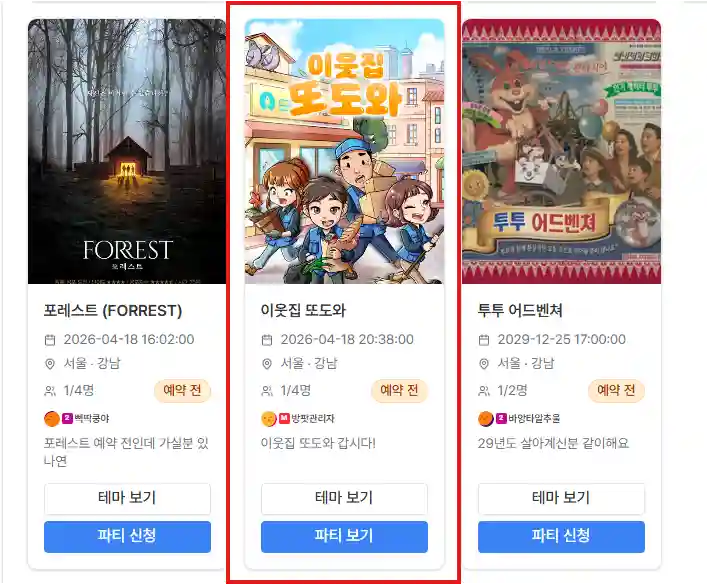Click the 예약 전 status badge on the 투투 어드벤쳐 card
This screenshot has height=585, width=707.
(x=616, y=391)
